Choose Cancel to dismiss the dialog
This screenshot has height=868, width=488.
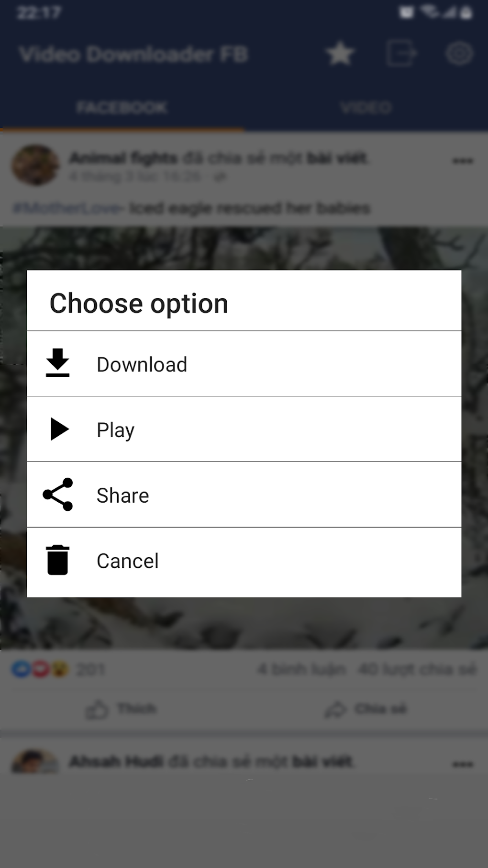tap(244, 562)
